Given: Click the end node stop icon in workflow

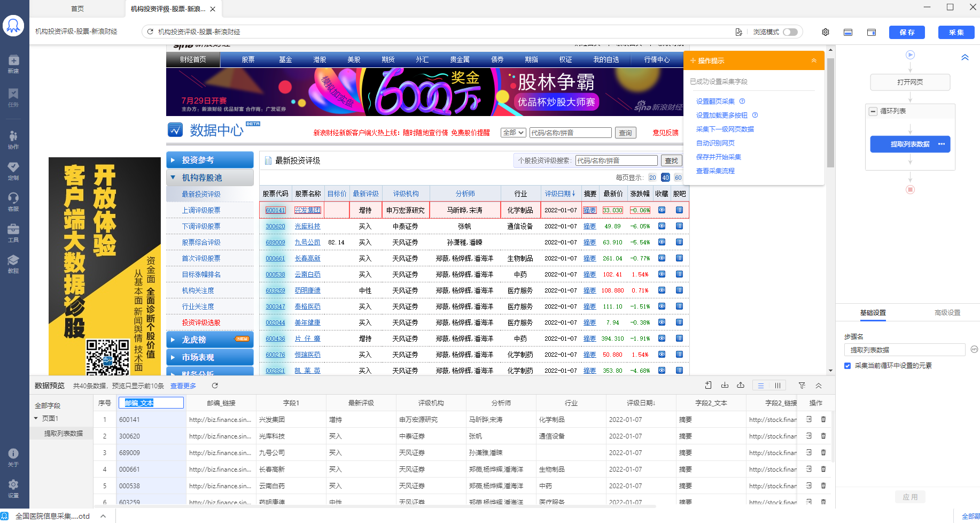Looking at the screenshot, I should tap(911, 189).
